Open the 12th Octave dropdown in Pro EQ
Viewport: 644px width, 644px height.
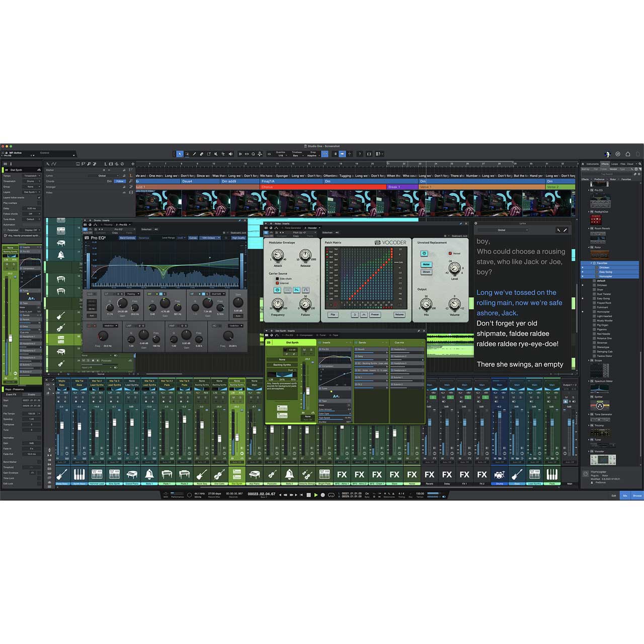tap(210, 237)
